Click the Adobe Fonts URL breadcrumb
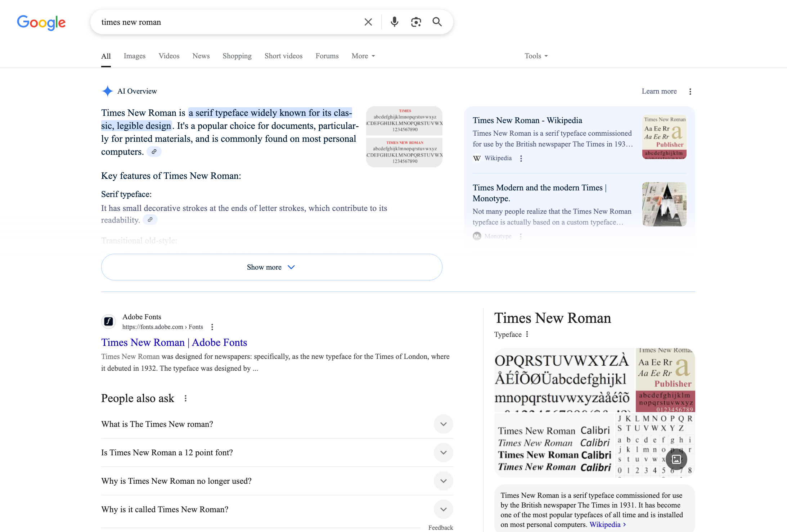The height and width of the screenshot is (532, 787). click(x=163, y=327)
